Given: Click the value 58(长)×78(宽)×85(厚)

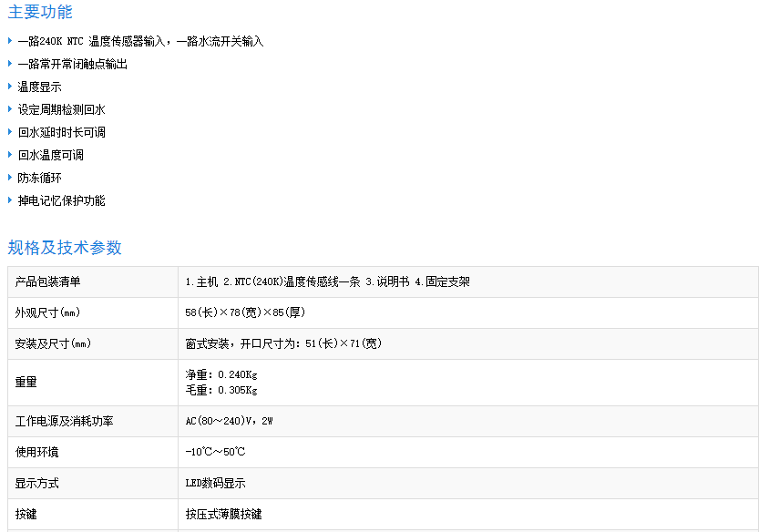Looking at the screenshot, I should click(x=245, y=312).
